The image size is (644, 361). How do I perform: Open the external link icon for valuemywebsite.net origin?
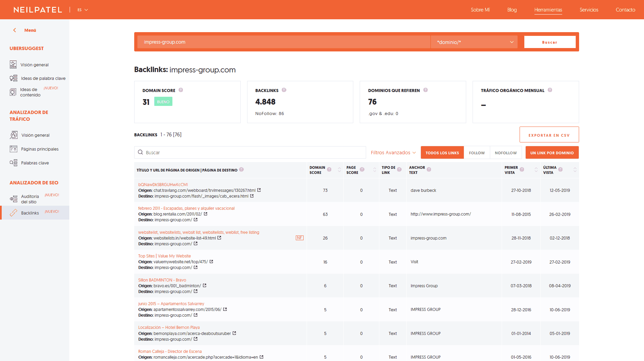pos(211,262)
